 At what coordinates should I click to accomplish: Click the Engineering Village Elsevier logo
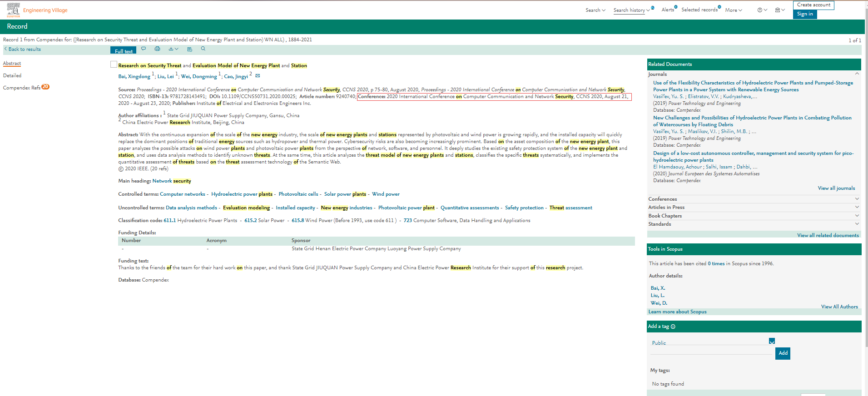(x=14, y=10)
